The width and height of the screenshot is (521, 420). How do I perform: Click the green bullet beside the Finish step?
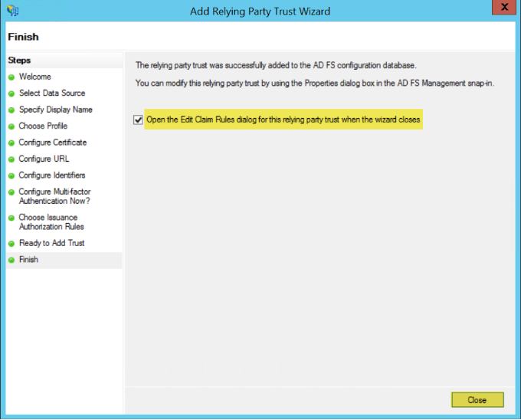[11, 261]
